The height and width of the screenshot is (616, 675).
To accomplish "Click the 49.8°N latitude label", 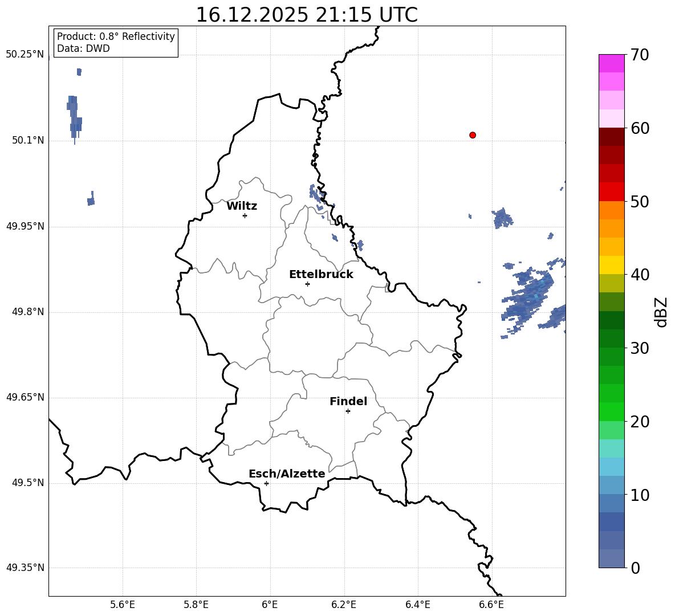I will 28,312.
